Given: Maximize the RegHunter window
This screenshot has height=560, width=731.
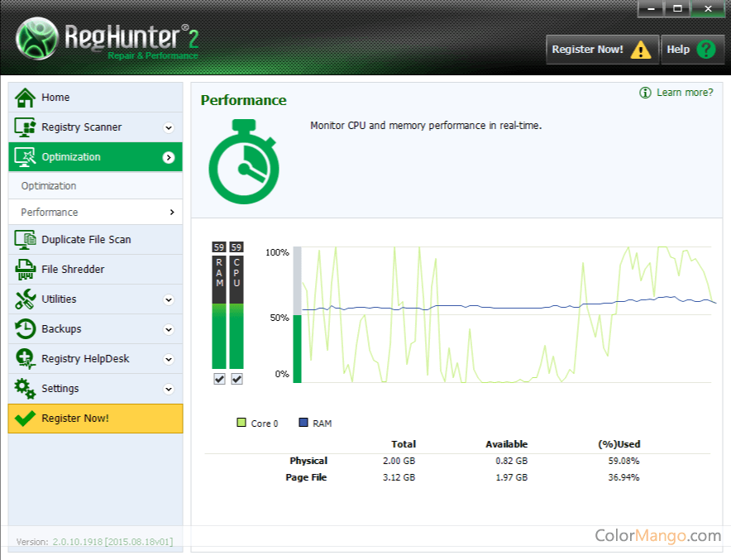Looking at the screenshot, I should (677, 8).
